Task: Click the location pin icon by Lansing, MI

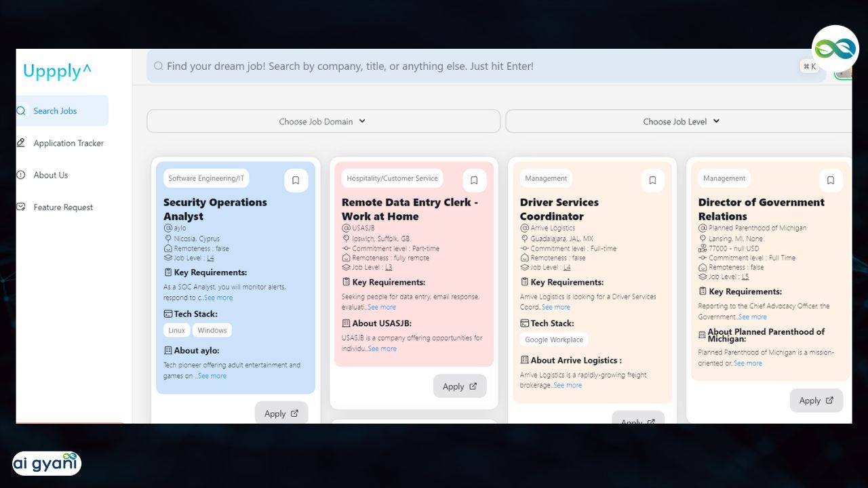Action: [x=703, y=239]
